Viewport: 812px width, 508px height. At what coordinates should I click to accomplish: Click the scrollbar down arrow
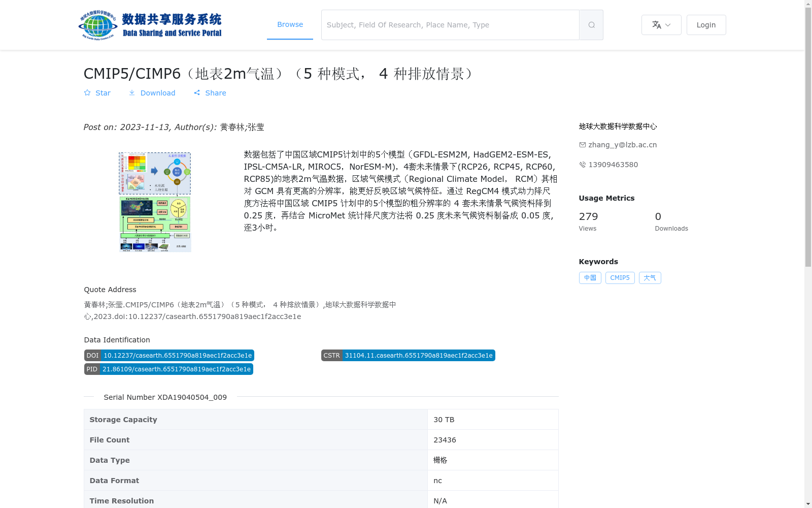tap(808, 504)
